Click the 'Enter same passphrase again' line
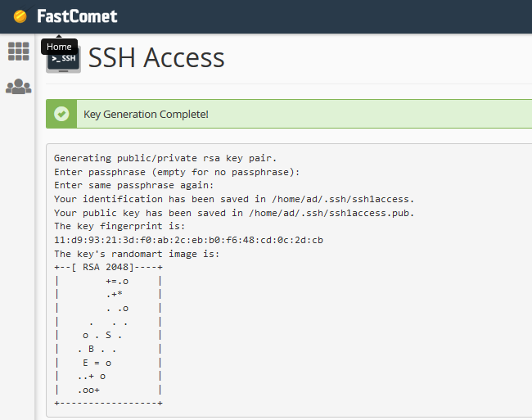Image resolution: width=532 pixels, height=420 pixels. 133,185
